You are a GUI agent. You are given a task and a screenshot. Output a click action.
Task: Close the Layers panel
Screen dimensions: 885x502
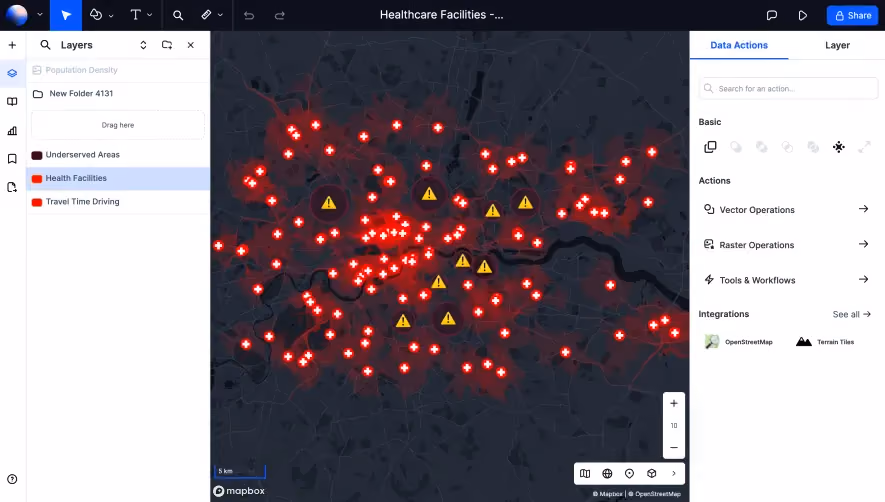(191, 45)
